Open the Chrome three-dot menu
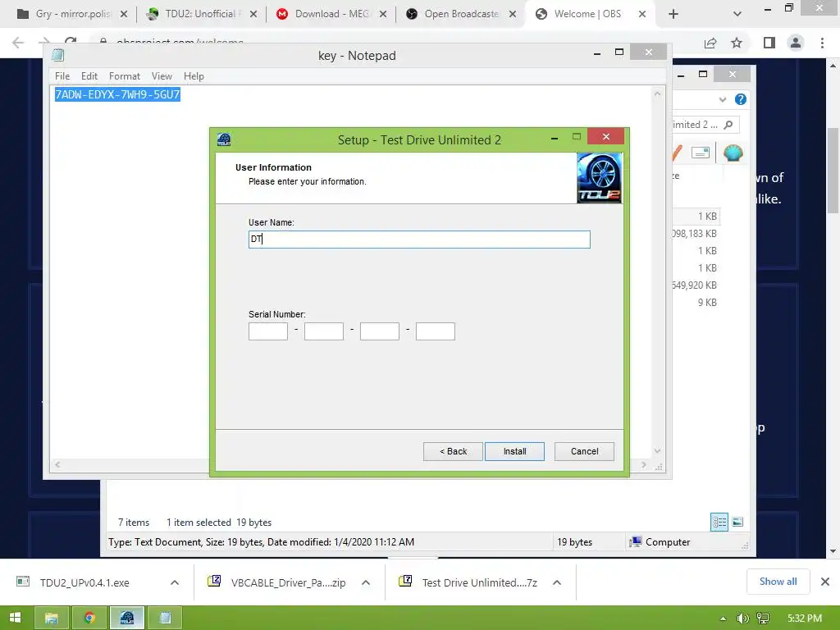 point(822,43)
